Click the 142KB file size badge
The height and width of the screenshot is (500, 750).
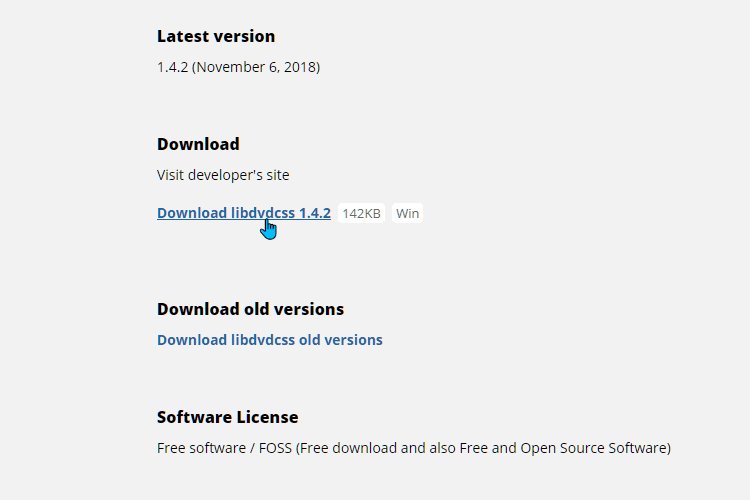pyautogui.click(x=361, y=213)
